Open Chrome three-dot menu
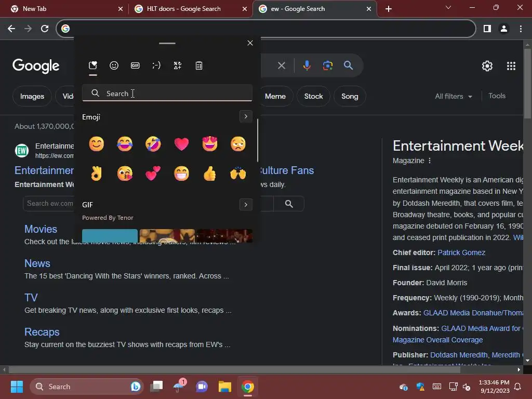Screen dimensions: 532x399 click(x=521, y=29)
